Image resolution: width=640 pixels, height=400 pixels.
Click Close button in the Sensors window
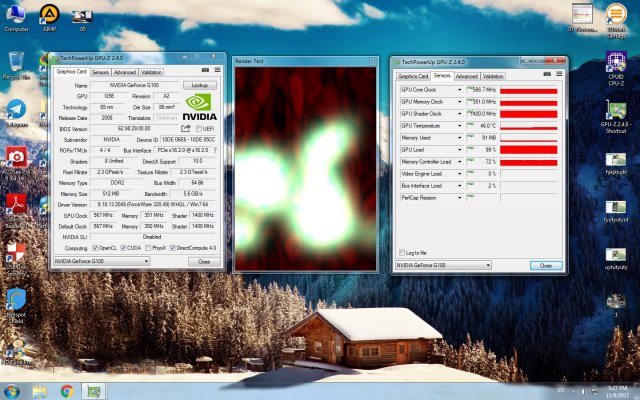(x=545, y=265)
